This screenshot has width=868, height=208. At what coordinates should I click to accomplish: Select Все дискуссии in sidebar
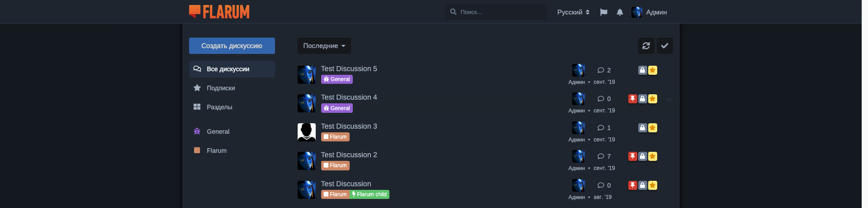(x=232, y=69)
